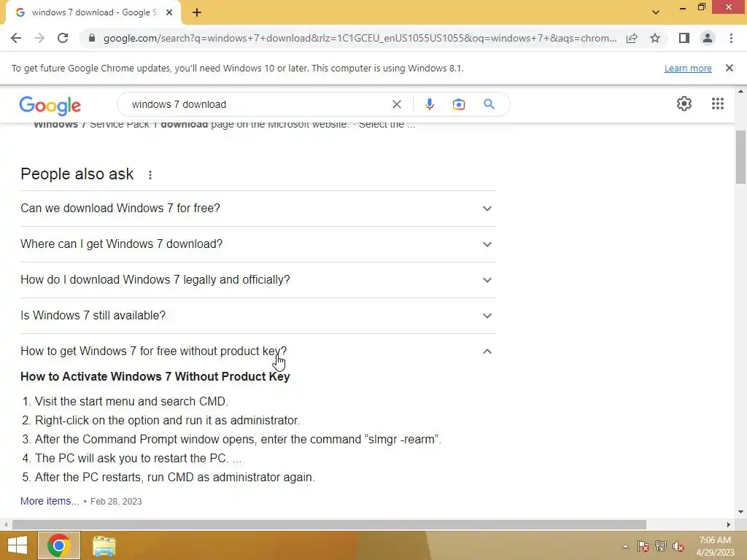747x560 pixels.
Task: Search by image with camera icon
Action: tap(458, 104)
